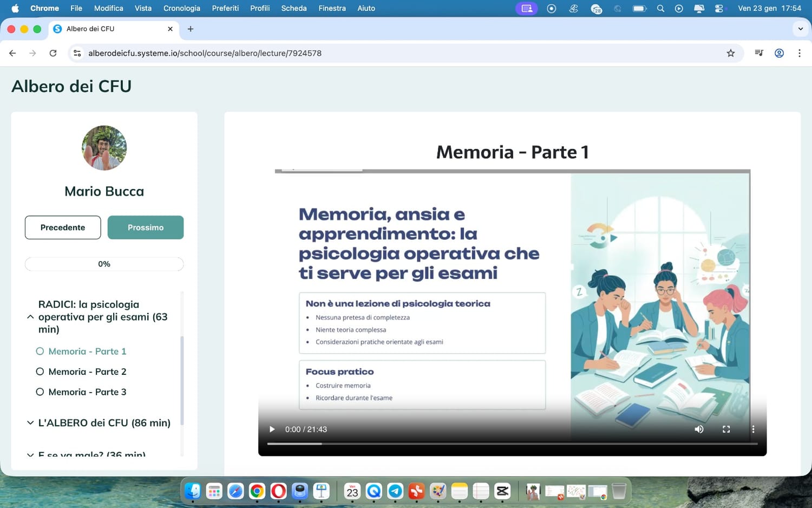Expand the L'ALBERO dei CFU section
The height and width of the screenshot is (508, 812).
pos(30,423)
